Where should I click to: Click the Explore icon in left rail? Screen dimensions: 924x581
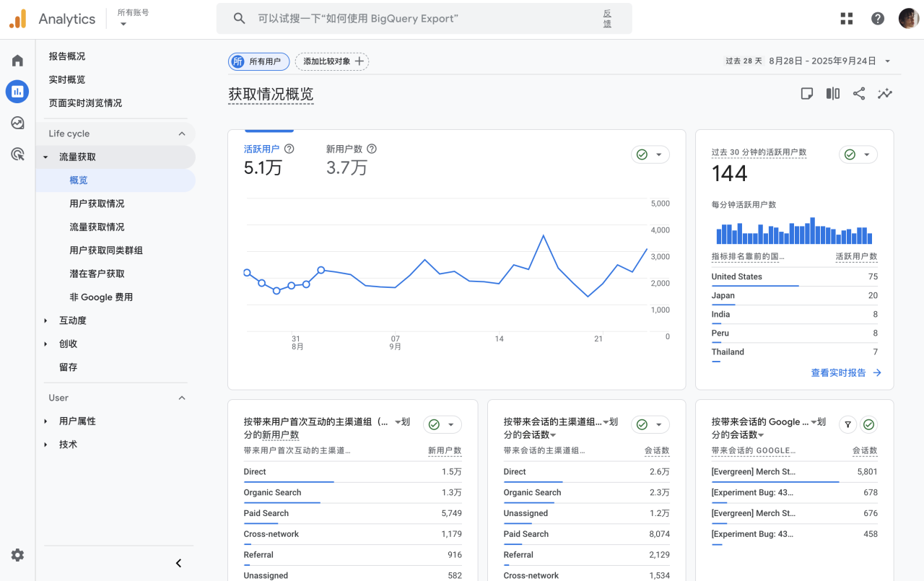[17, 123]
